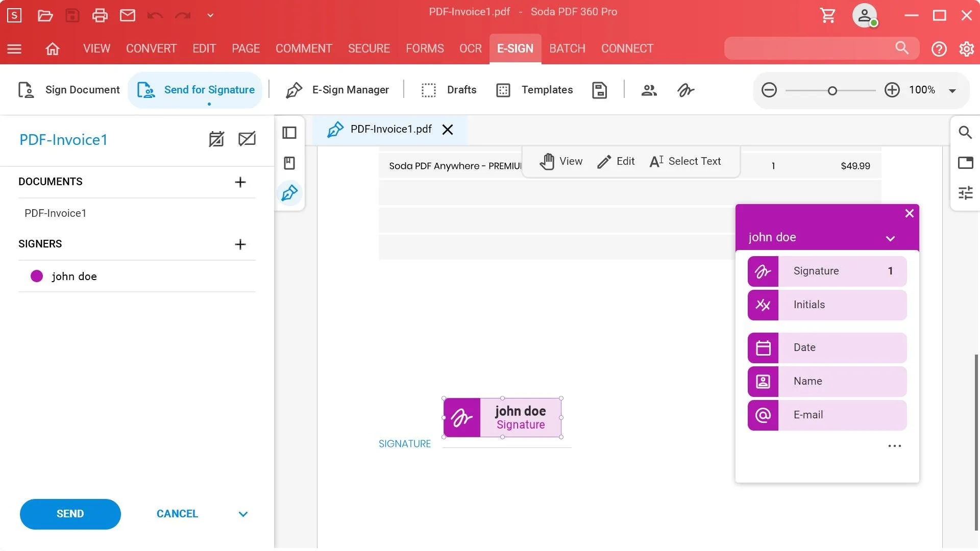Click the zoom in plus button

click(892, 90)
